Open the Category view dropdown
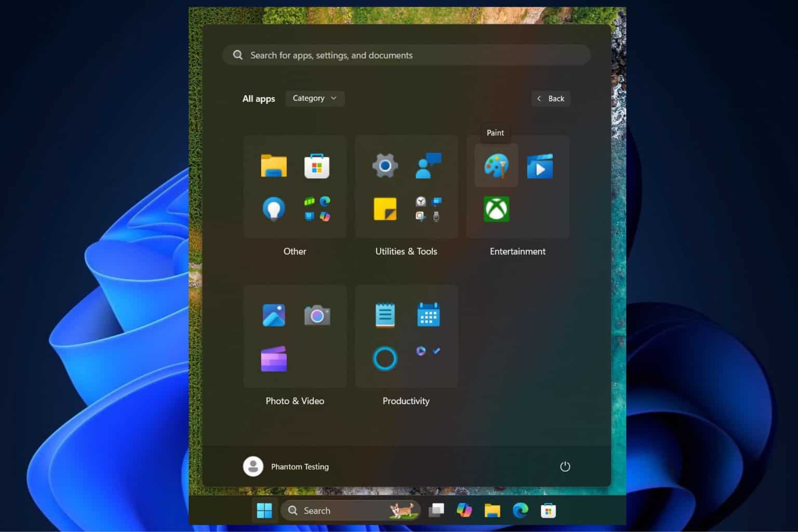798x532 pixels. pos(315,98)
